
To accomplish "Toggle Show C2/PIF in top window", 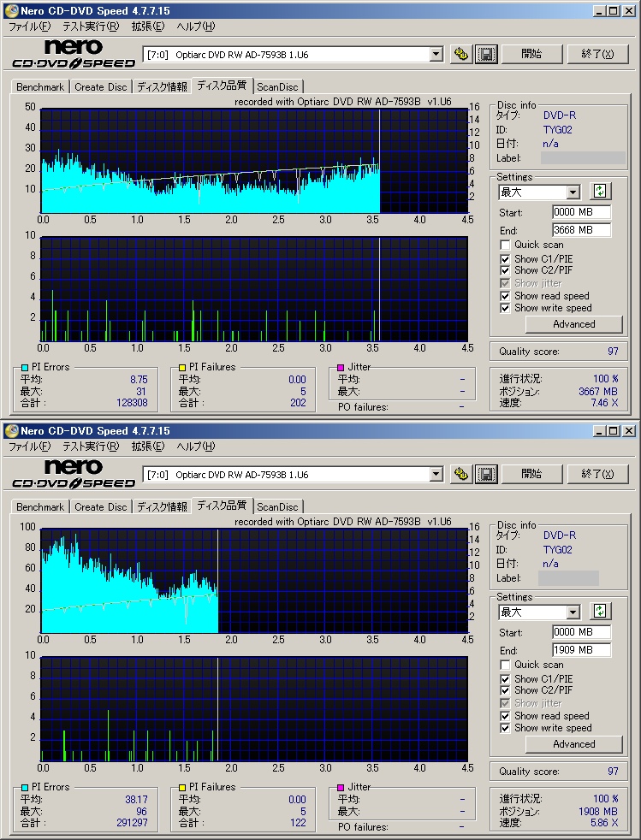I will [x=505, y=270].
